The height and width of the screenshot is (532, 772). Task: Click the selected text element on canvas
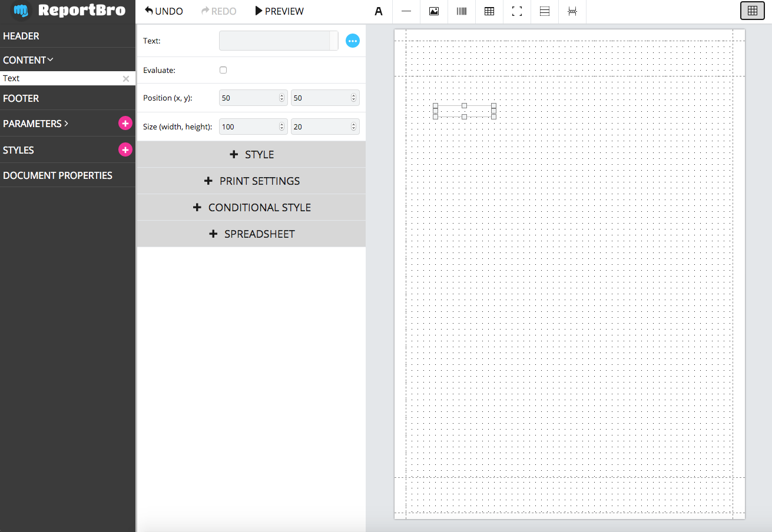[x=465, y=111]
